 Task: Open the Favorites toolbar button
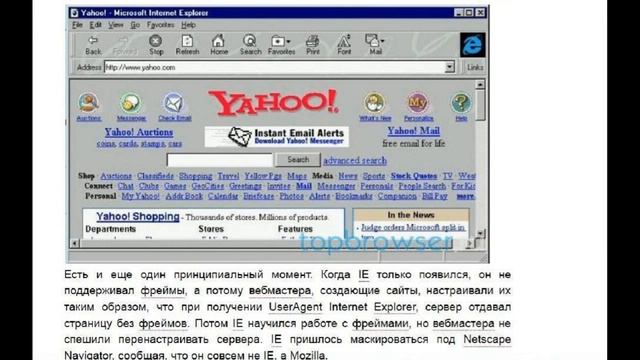pos(281,45)
